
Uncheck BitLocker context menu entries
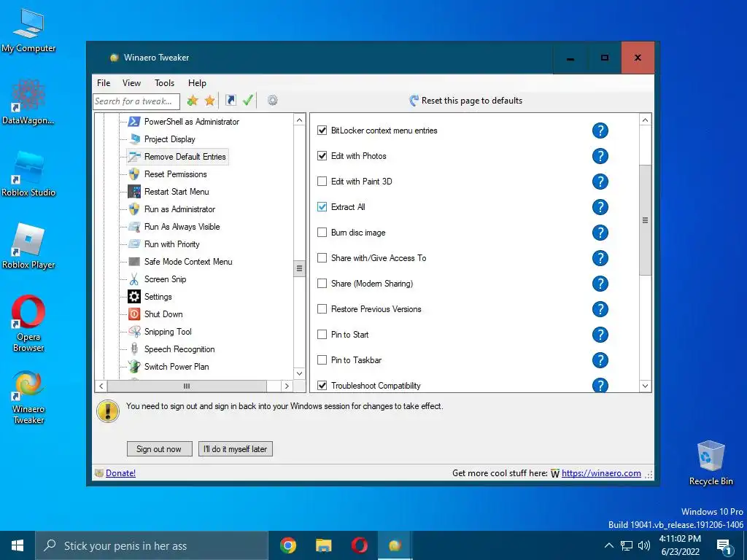point(322,131)
